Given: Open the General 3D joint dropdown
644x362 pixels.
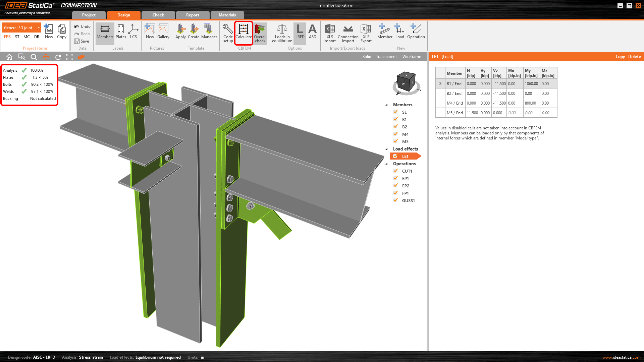Looking at the screenshot, I should [x=39, y=28].
